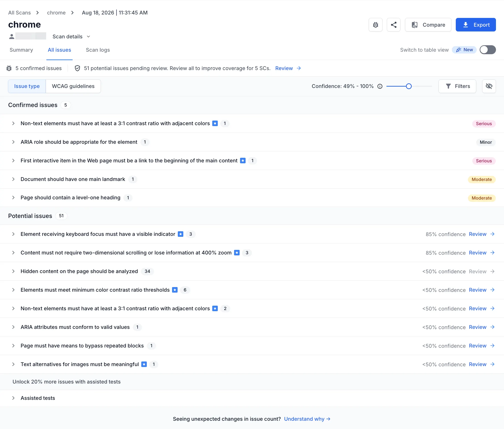Expand keyboard focus visible indicator issue

13,234
